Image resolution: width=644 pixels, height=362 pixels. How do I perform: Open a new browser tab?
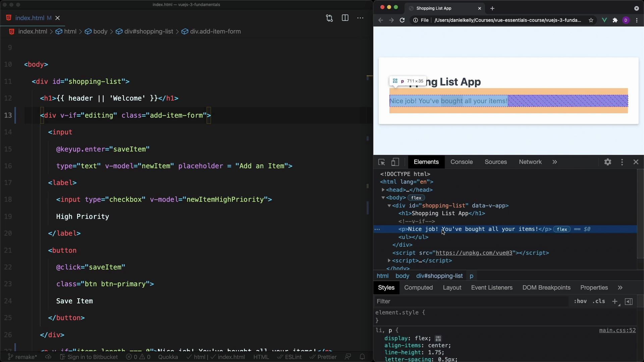pos(492,8)
